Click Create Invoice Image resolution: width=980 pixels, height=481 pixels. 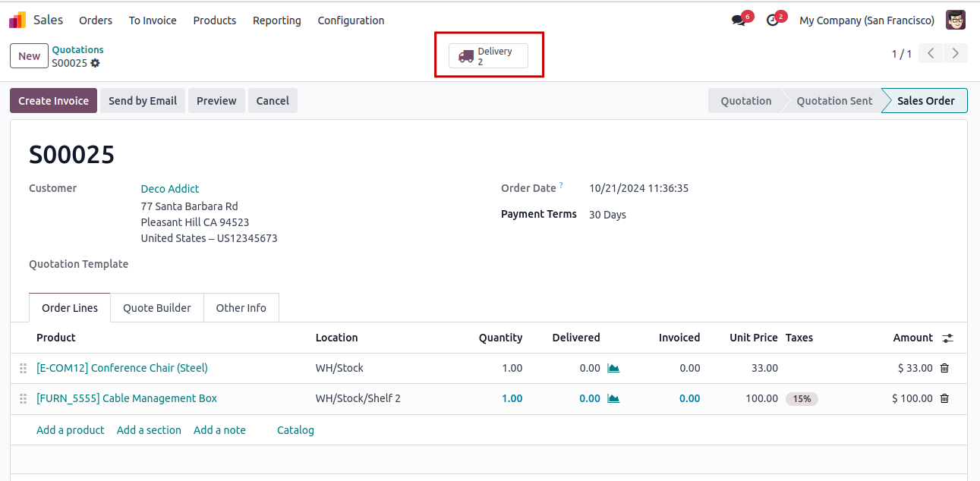click(x=53, y=101)
